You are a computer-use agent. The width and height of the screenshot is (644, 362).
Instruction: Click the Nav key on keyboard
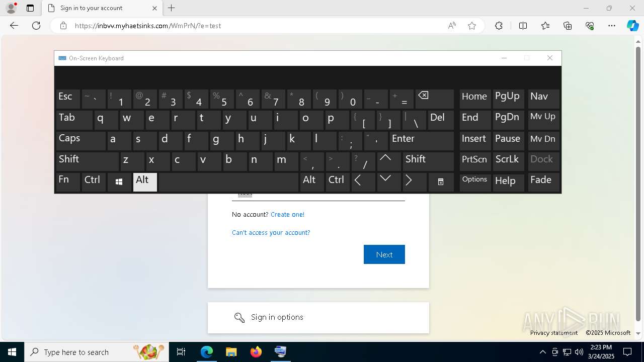pyautogui.click(x=543, y=99)
